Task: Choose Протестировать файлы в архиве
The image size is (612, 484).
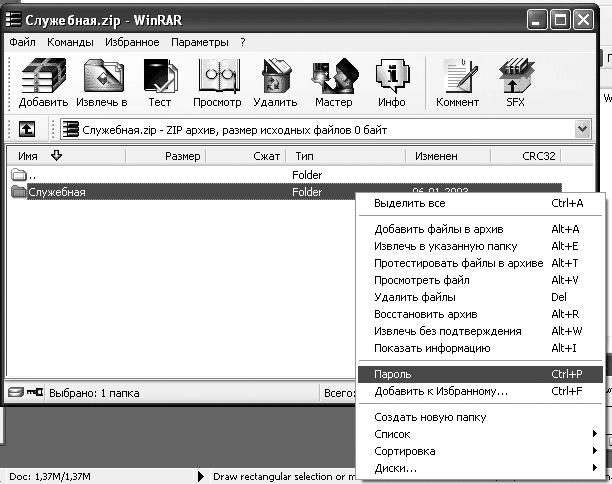Action: pos(480,263)
